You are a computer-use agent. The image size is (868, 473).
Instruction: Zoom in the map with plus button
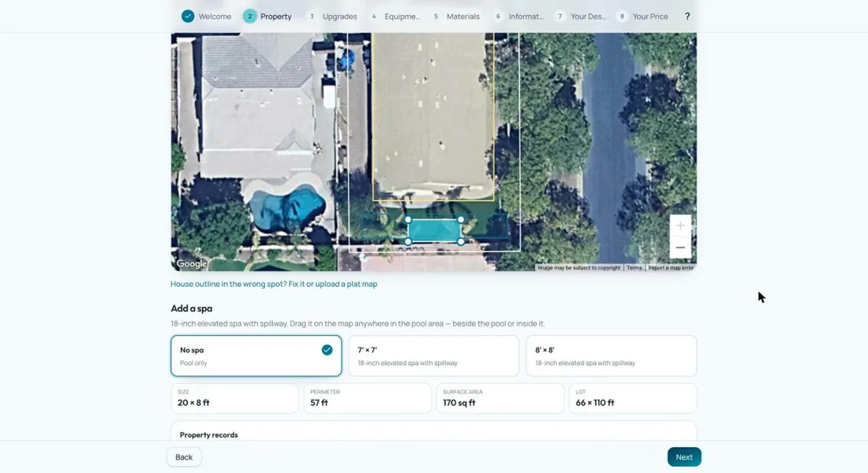pos(680,225)
